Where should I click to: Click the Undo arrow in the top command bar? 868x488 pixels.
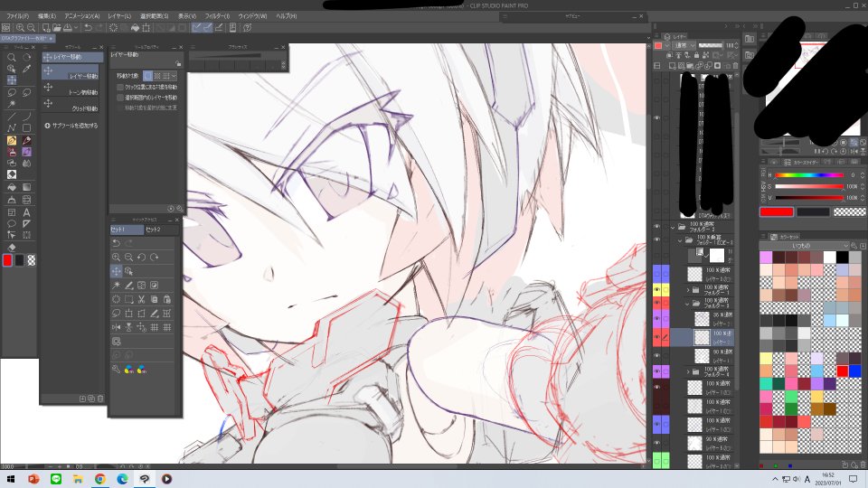88,28
